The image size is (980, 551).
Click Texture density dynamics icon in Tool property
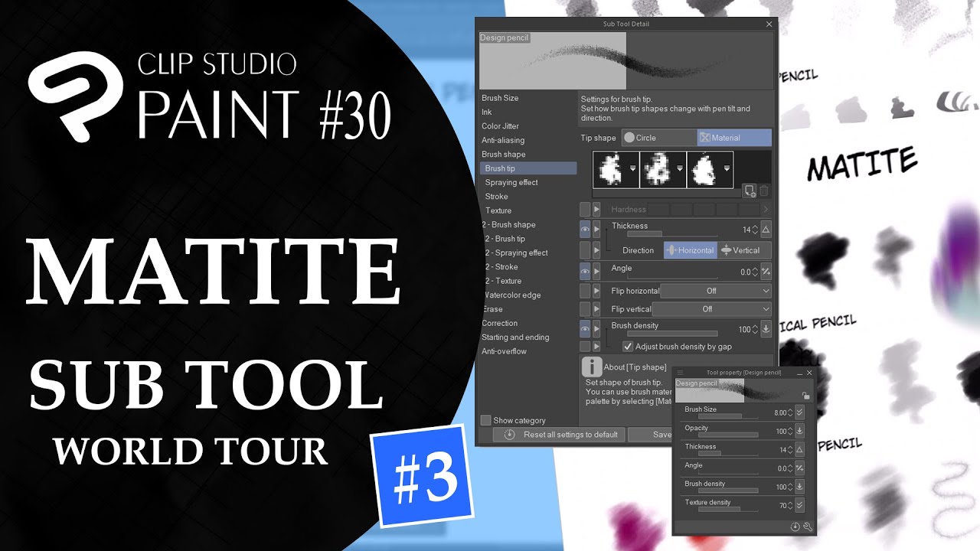click(x=799, y=505)
